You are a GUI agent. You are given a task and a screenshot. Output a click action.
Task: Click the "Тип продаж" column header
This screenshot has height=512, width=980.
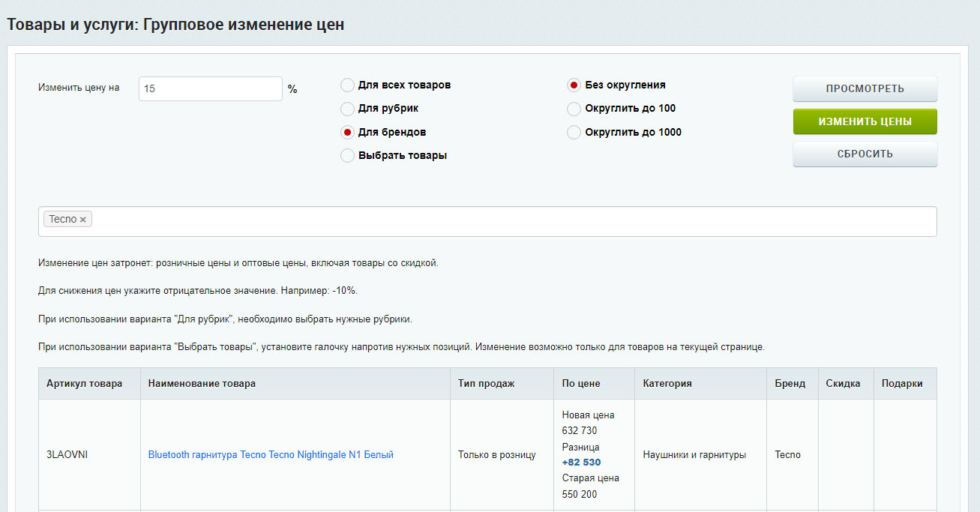click(x=486, y=384)
